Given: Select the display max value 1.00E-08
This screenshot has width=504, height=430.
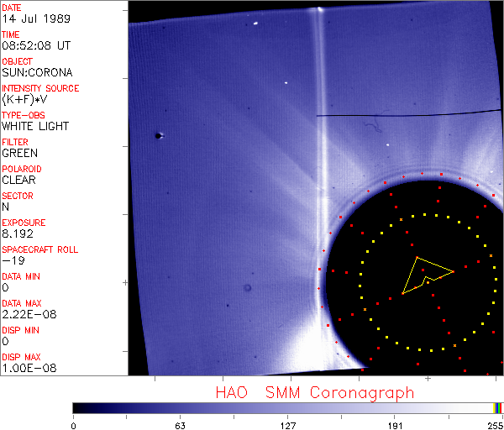Looking at the screenshot, I should click(x=29, y=369).
